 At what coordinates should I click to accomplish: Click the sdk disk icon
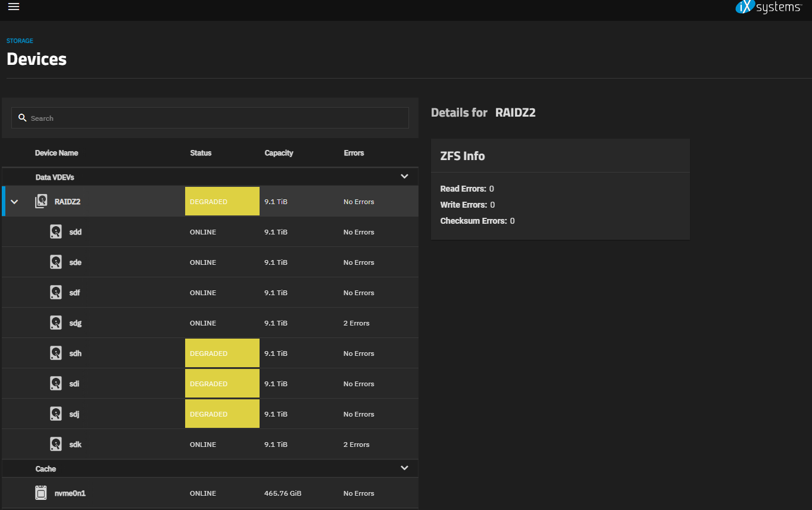click(56, 444)
